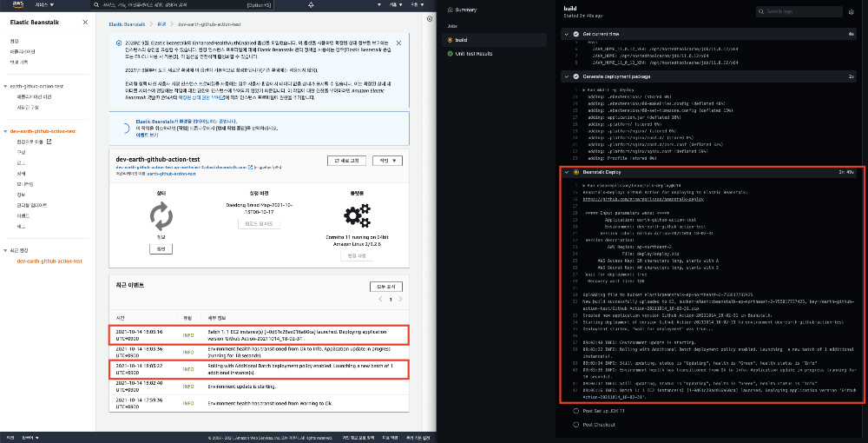Screen dimensions: 868x443
Task: Click the platform gears icon
Action: point(357,216)
